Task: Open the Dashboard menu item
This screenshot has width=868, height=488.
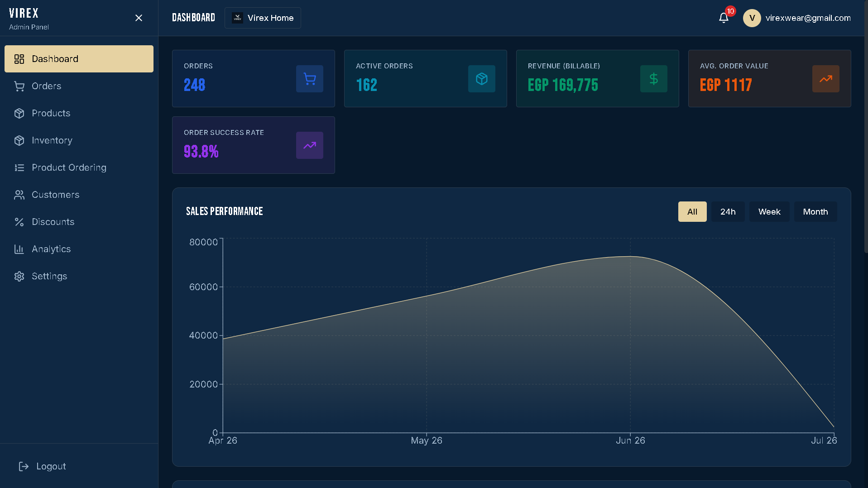Action: pos(79,59)
